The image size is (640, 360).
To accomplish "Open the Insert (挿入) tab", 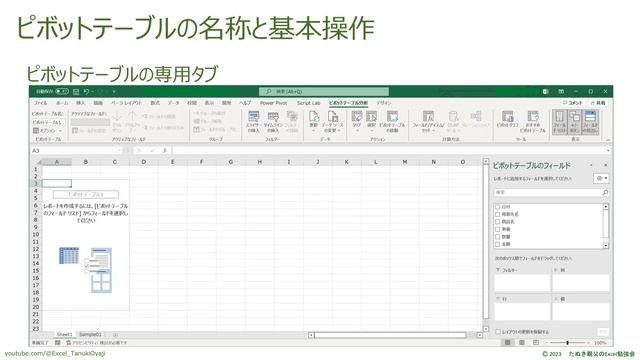I will tap(80, 103).
